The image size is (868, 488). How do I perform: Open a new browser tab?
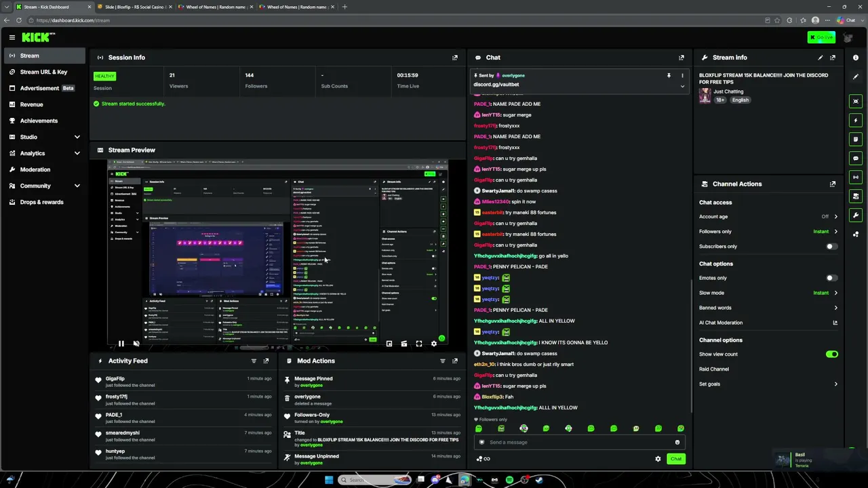click(344, 7)
